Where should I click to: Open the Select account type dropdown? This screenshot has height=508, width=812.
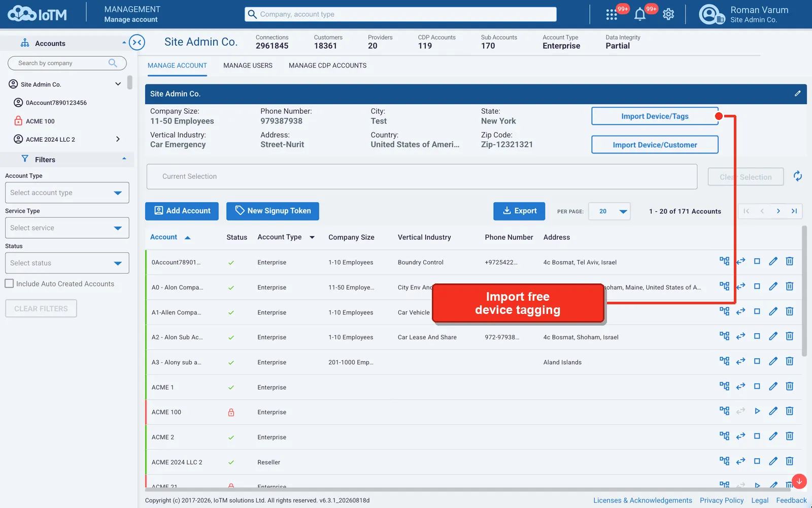(x=67, y=193)
